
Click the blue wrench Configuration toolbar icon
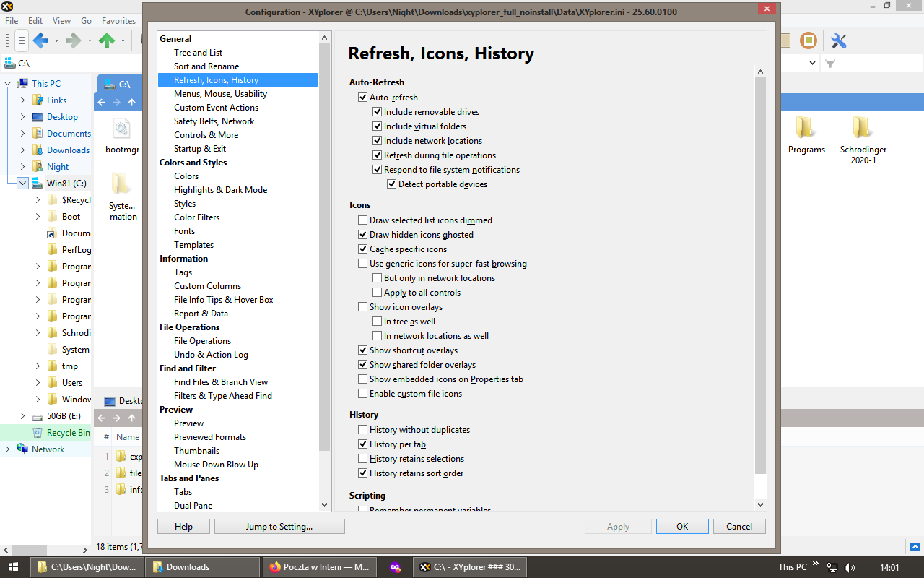[x=838, y=41]
